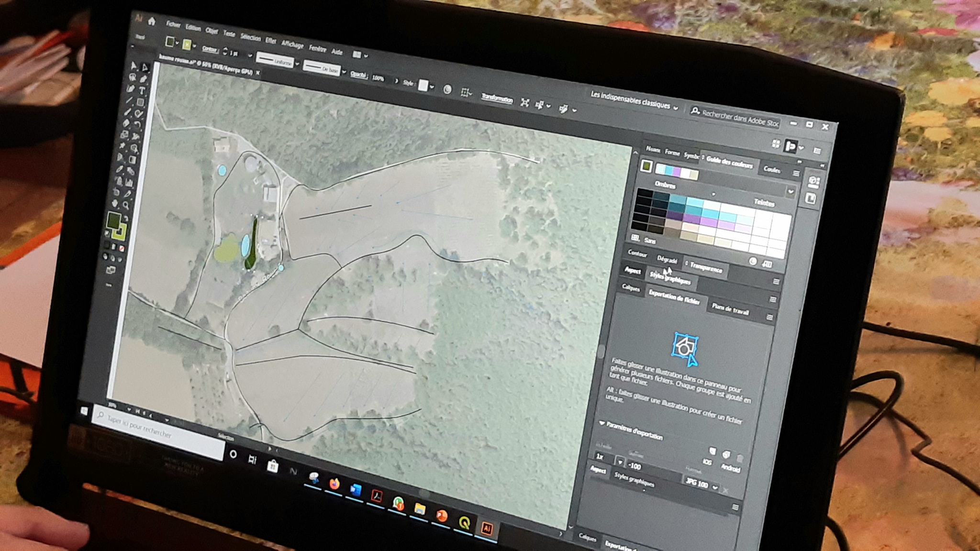Open Les indispensables classiques workspace dropdown
The width and height of the screenshot is (980, 551).
tap(676, 109)
